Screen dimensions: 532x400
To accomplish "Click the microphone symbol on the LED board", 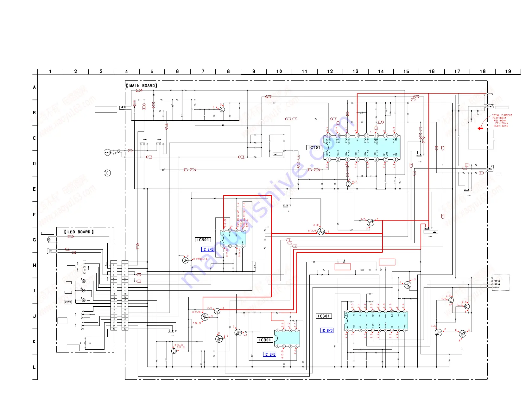I will click(48, 240).
